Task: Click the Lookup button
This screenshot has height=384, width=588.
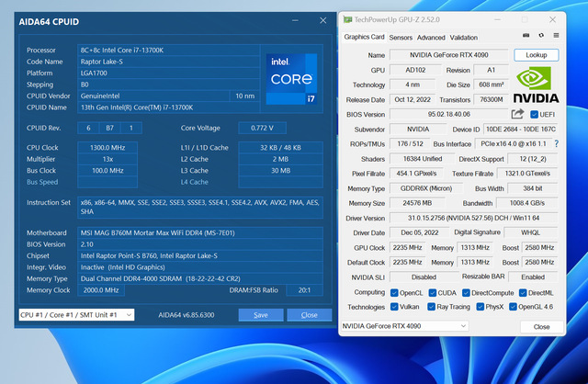Action: click(x=537, y=55)
